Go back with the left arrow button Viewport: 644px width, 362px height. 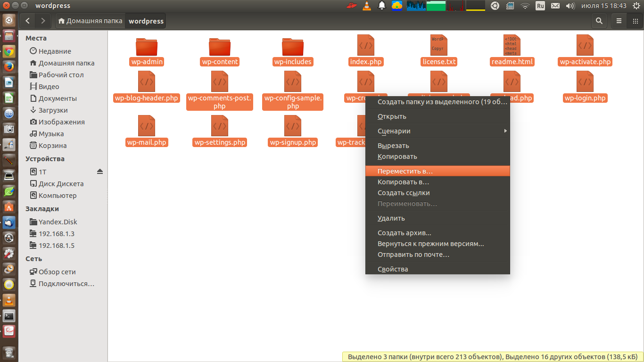tap(28, 21)
